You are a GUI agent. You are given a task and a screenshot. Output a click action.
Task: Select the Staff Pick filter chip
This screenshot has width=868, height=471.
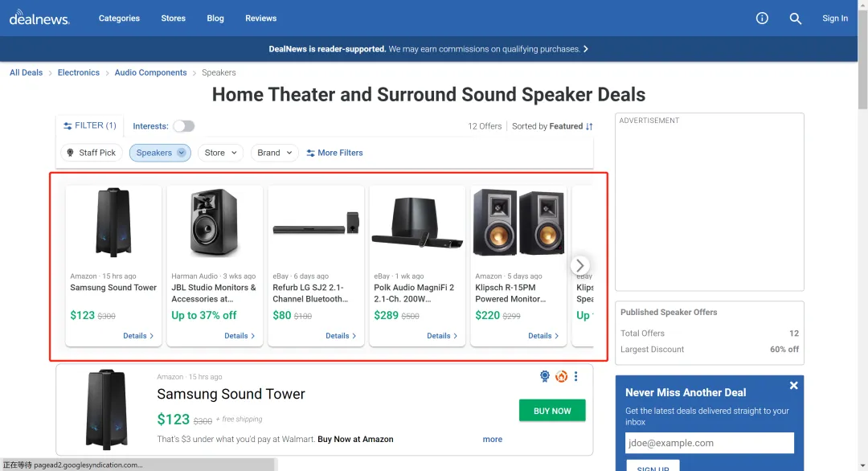tap(92, 153)
